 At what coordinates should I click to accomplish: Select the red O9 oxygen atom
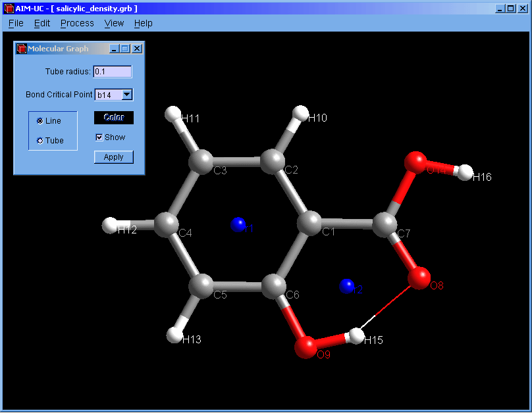(x=306, y=347)
